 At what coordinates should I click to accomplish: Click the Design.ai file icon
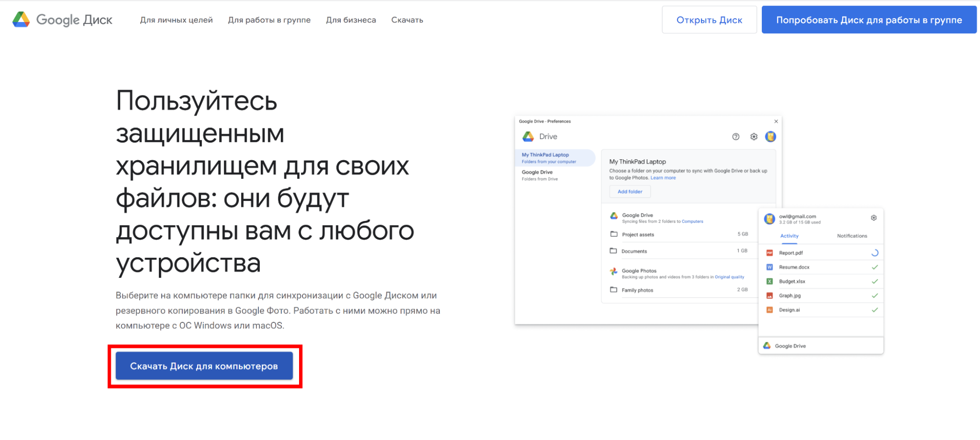[x=770, y=310]
